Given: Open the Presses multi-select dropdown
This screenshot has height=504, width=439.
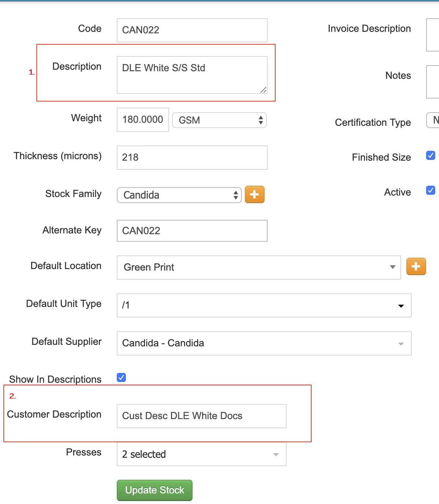Looking at the screenshot, I should (201, 454).
